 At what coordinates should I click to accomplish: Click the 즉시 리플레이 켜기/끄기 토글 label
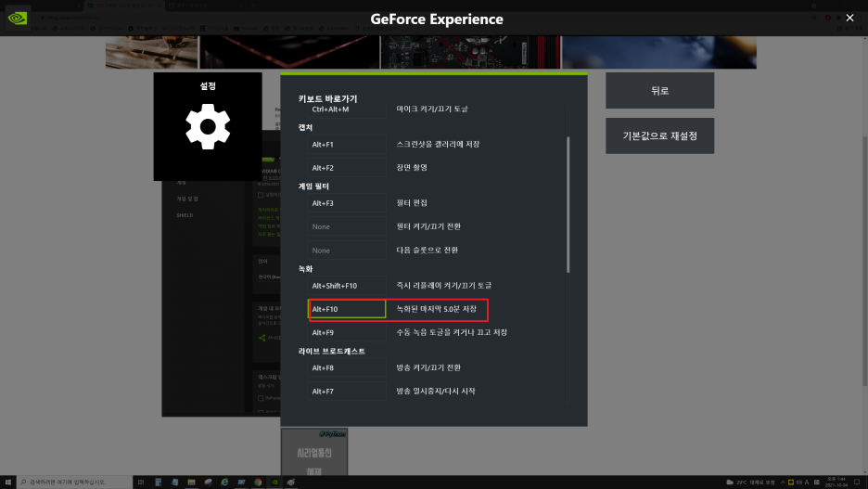tap(444, 285)
